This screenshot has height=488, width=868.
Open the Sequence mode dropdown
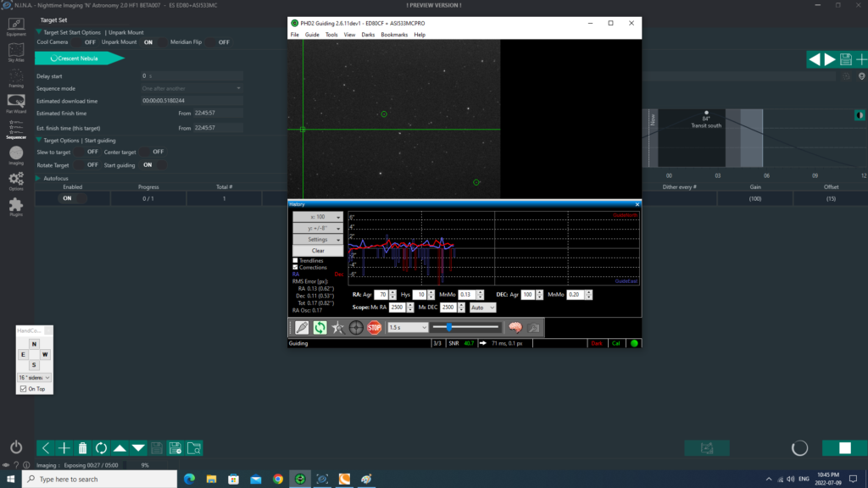[x=192, y=88]
